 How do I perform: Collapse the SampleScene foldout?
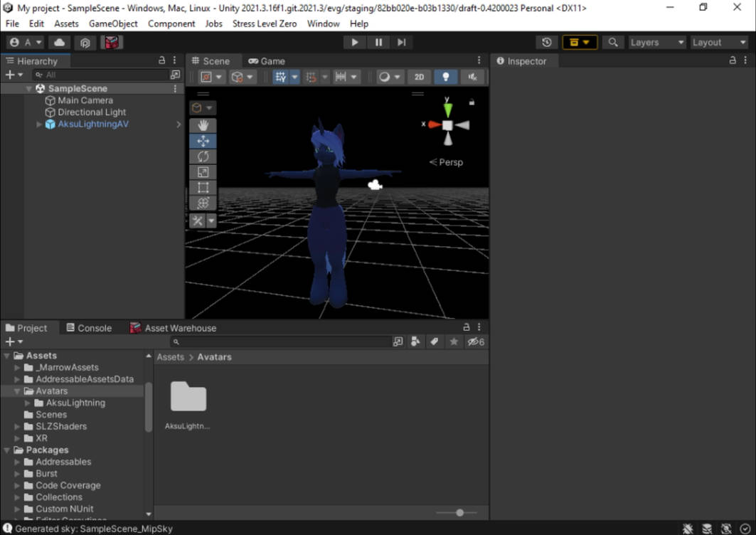[29, 89]
